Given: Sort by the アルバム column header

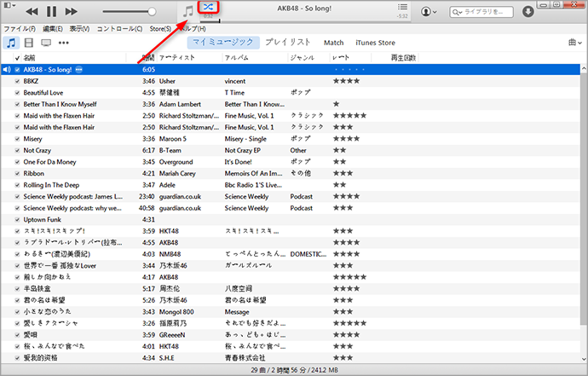Looking at the screenshot, I should [237, 58].
